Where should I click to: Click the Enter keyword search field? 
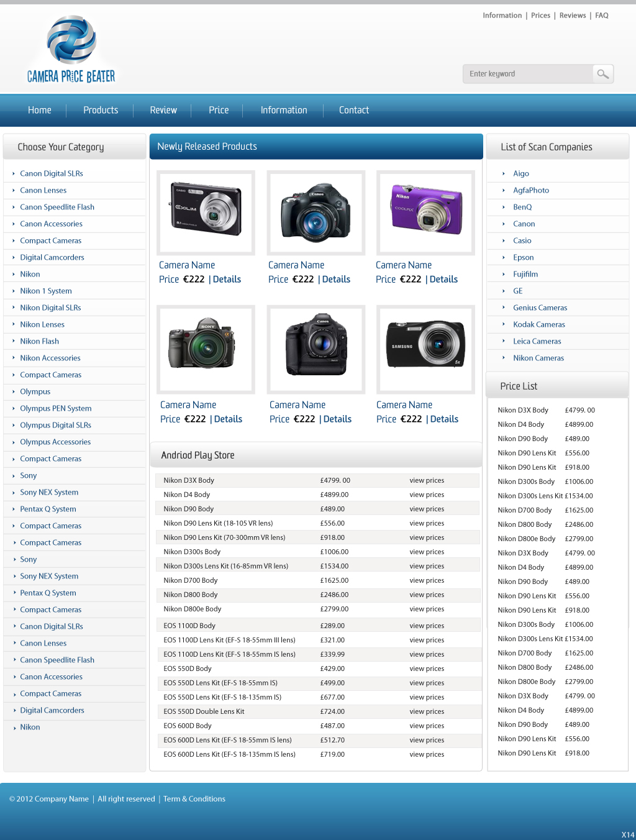coord(528,73)
